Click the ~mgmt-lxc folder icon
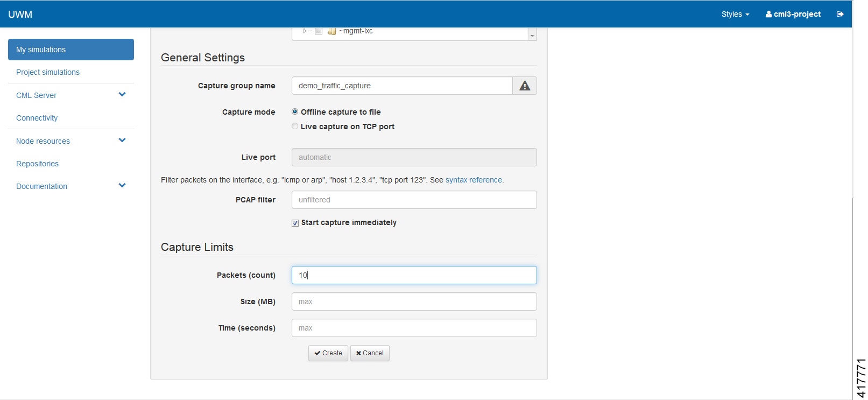 click(332, 31)
